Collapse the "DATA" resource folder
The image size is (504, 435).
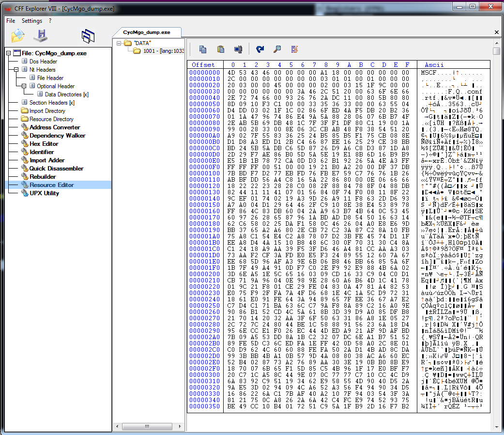click(x=119, y=43)
